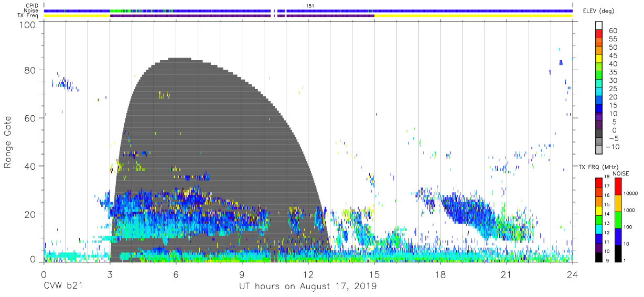Click the '50' label on the ELEV color bar
644x297 pixels.
pyautogui.click(x=613, y=48)
